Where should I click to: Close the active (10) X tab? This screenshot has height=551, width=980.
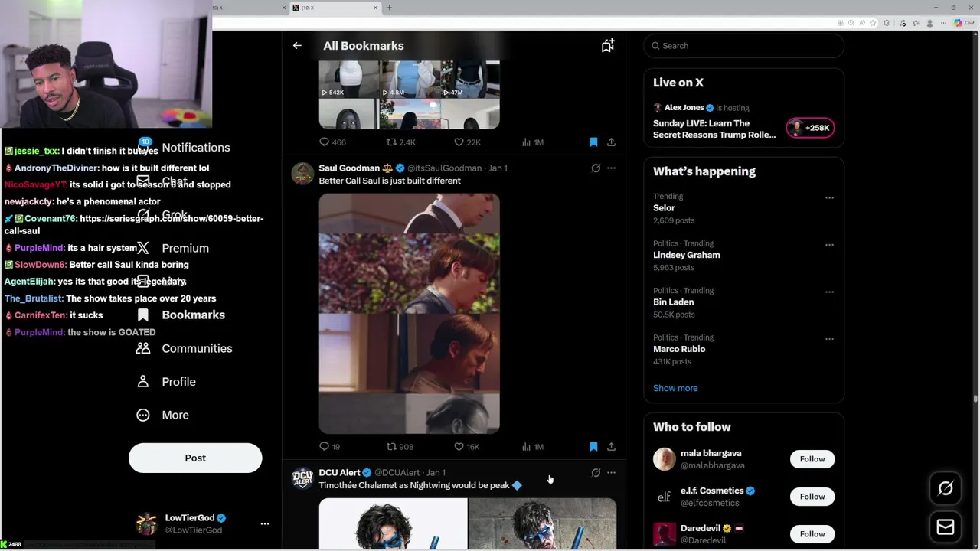375,8
